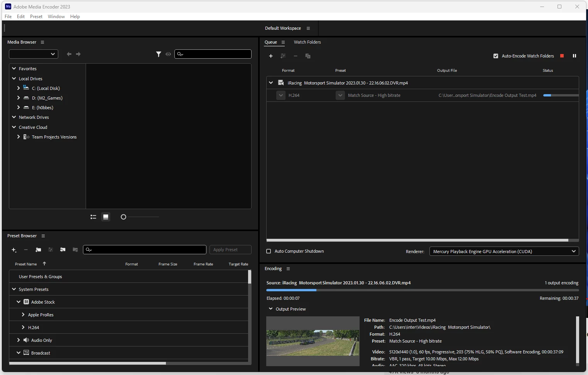Click the Add Output settings icon in Queue
Image resolution: width=588 pixels, height=375 pixels.
pos(283,56)
